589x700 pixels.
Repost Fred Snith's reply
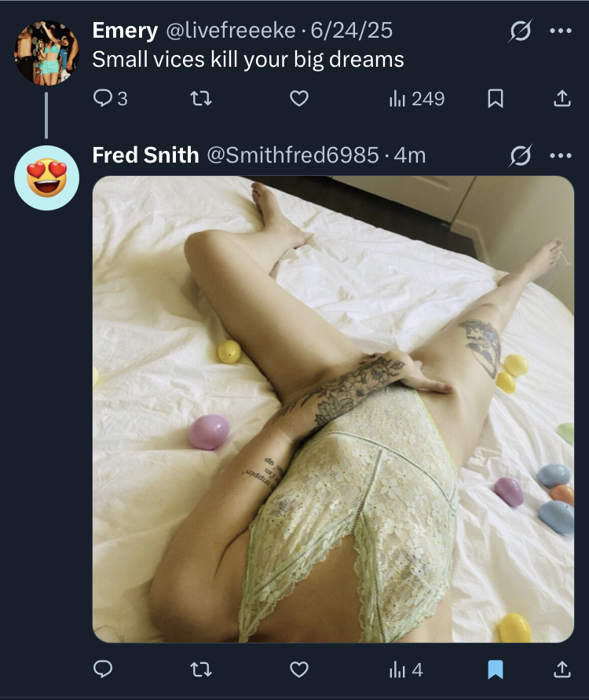coord(201,669)
